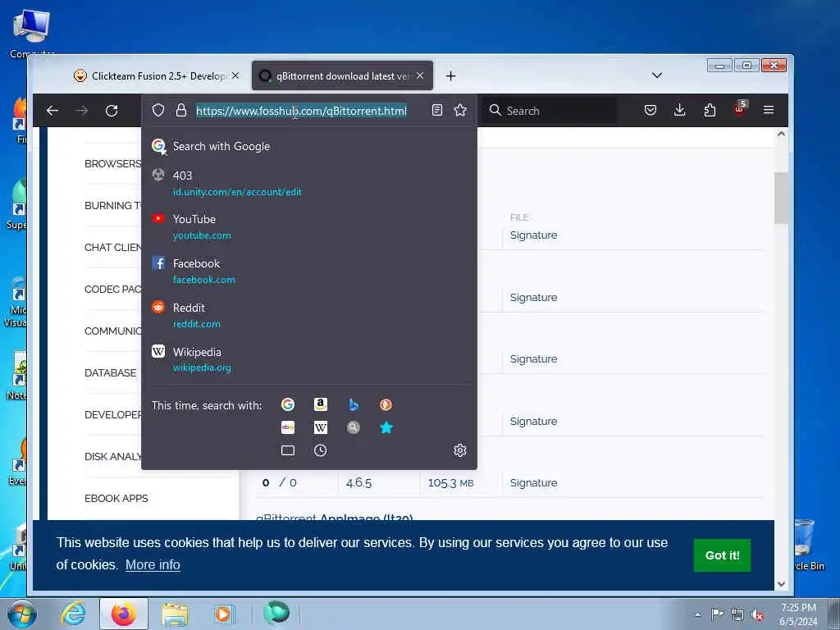Select the Facebook suggestion
Screen dimensions: 840x630
click(x=309, y=271)
